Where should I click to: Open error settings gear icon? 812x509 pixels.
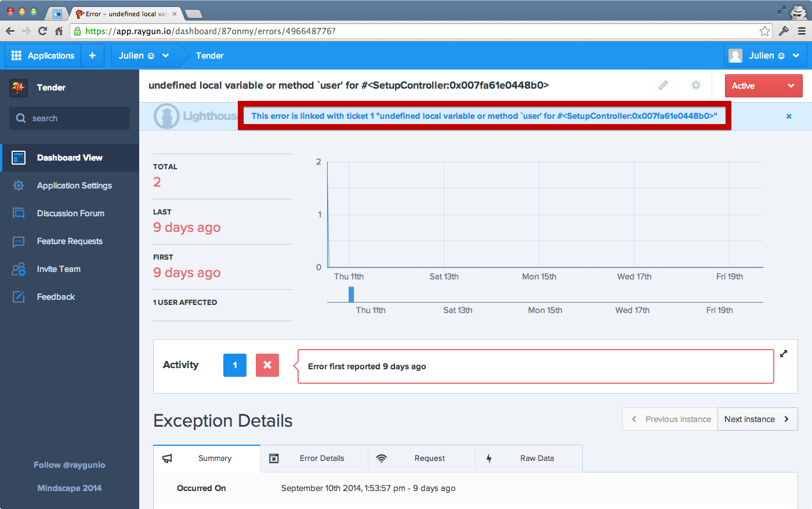[696, 85]
